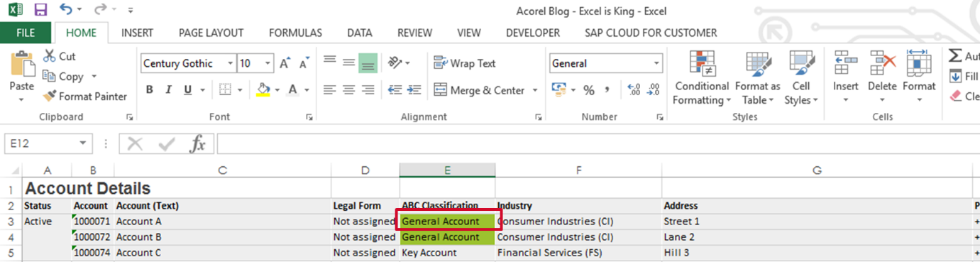Decrease decimal places shown
Screen dimensions: 980x262
(x=654, y=89)
